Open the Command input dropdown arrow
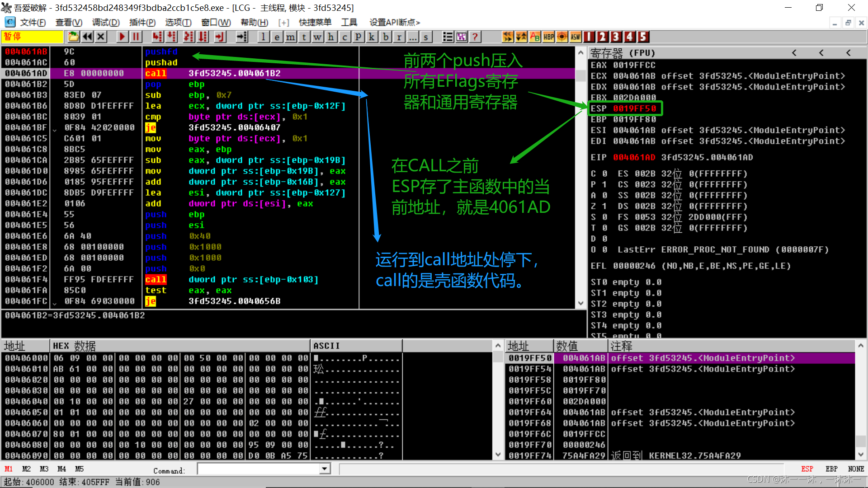The image size is (868, 488). (325, 469)
